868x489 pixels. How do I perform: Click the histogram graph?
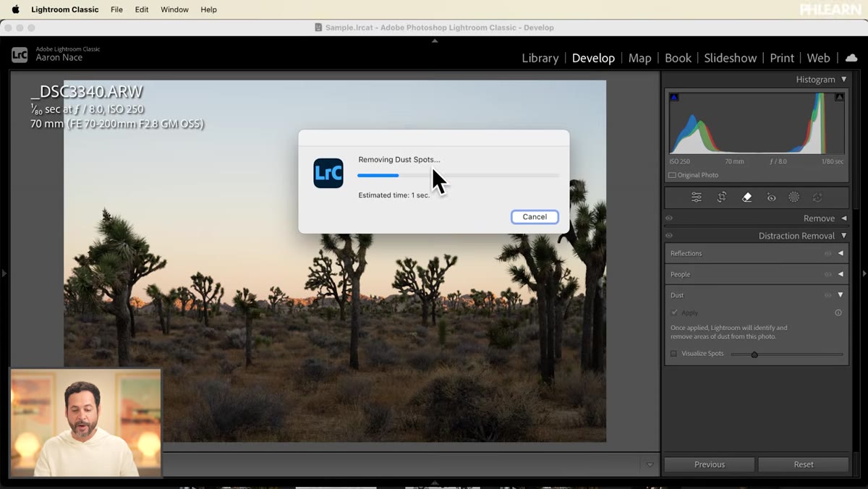click(x=757, y=122)
